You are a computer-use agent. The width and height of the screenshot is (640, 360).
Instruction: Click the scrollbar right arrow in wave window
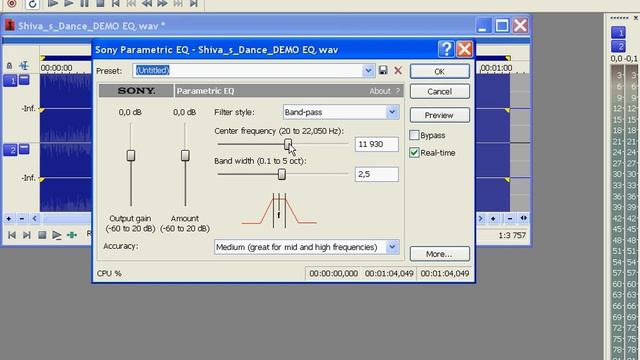[x=480, y=218]
